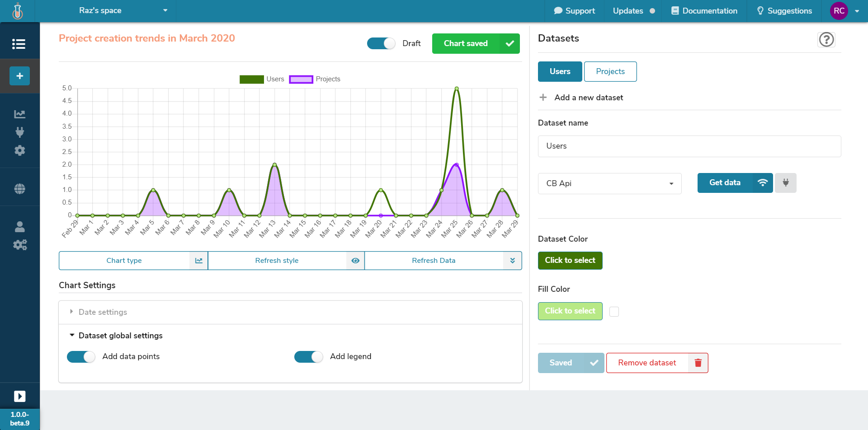Disable the Add data points toggle
The image size is (868, 430).
(81, 357)
